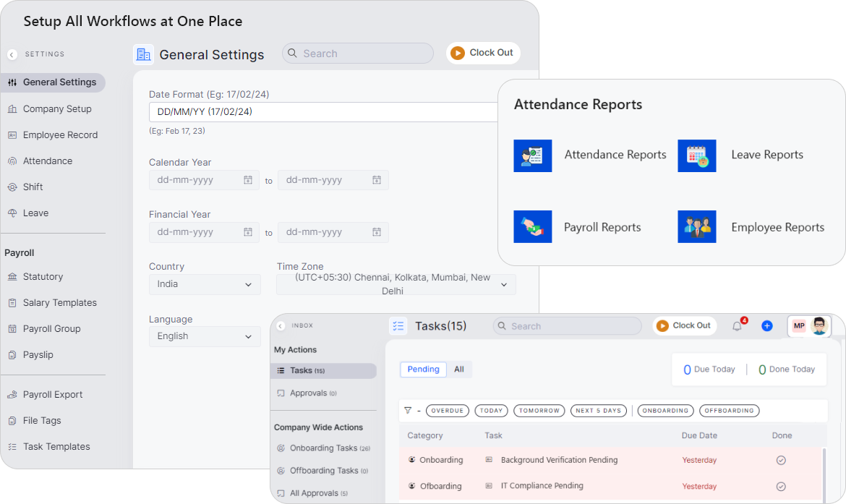Open the Payroll Reports icon tile
846x504 pixels.
click(532, 227)
